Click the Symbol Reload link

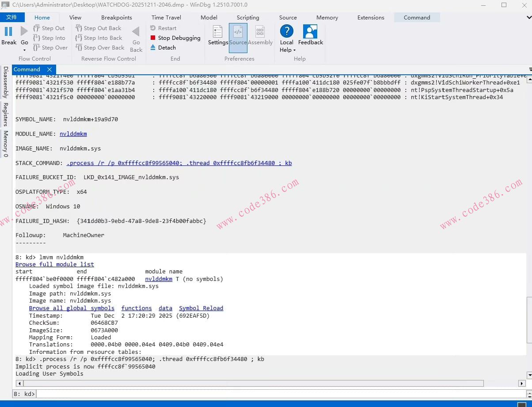[201, 308]
